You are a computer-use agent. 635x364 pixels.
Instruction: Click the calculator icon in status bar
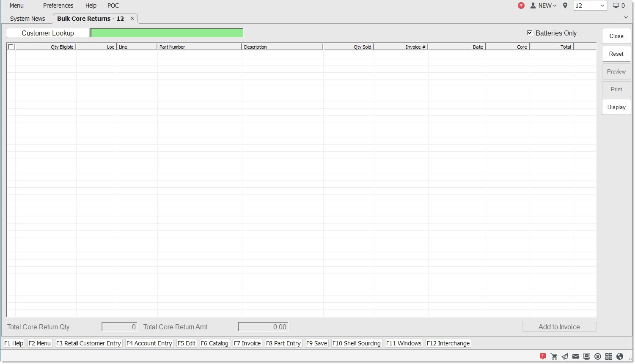pos(609,356)
